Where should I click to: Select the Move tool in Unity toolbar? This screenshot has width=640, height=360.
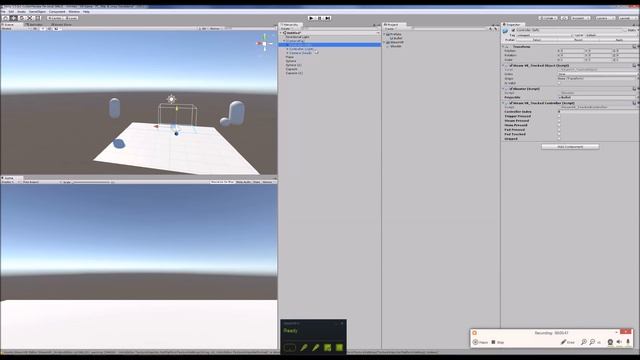pyautogui.click(x=14, y=18)
